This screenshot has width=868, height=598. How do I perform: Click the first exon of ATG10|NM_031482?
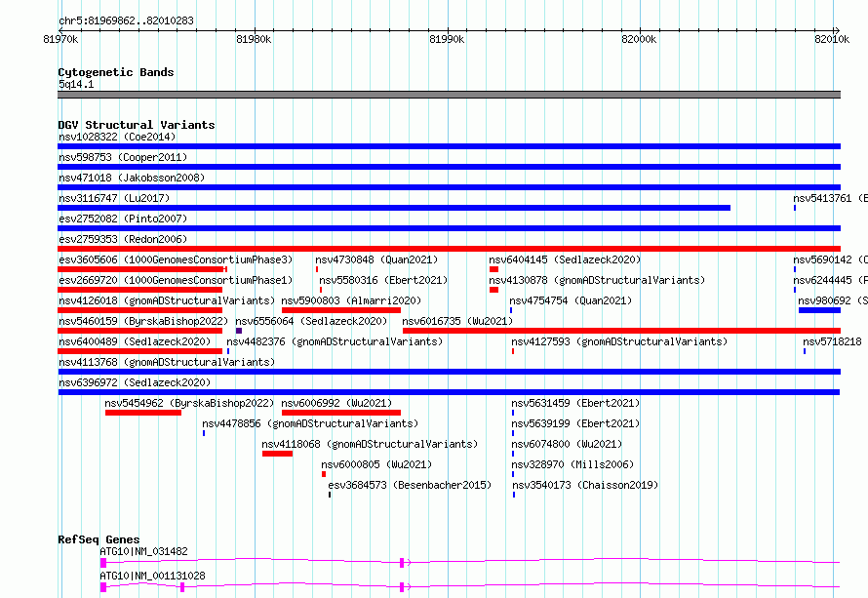pyautogui.click(x=103, y=563)
